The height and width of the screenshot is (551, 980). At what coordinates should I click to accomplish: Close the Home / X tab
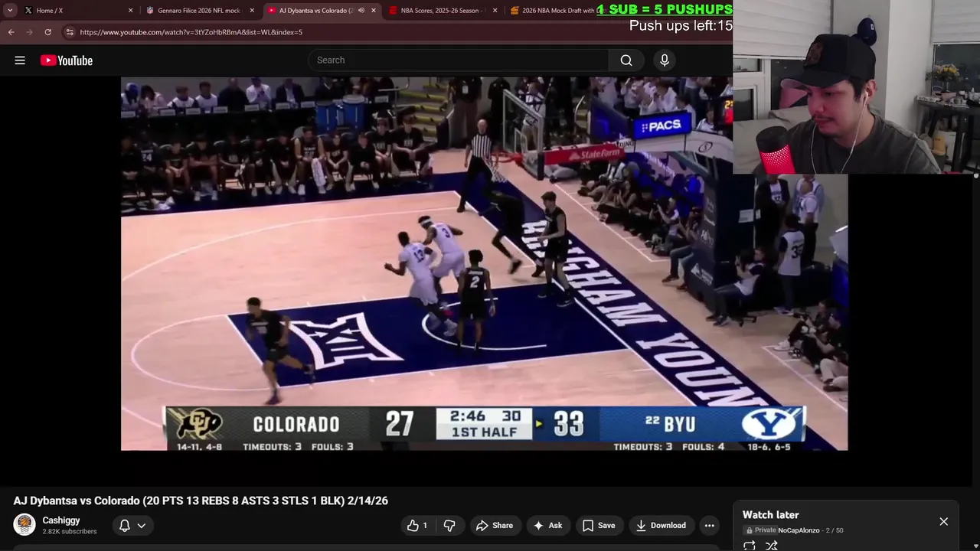click(x=130, y=11)
